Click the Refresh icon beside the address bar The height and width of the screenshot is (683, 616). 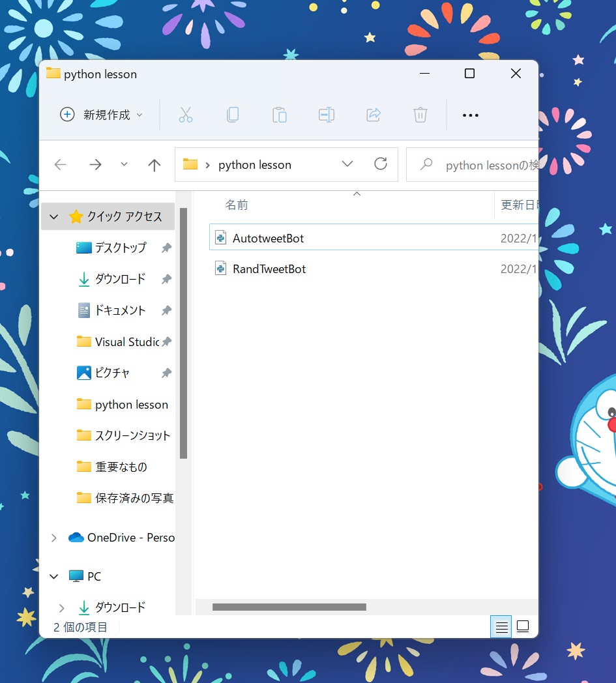[x=381, y=164]
